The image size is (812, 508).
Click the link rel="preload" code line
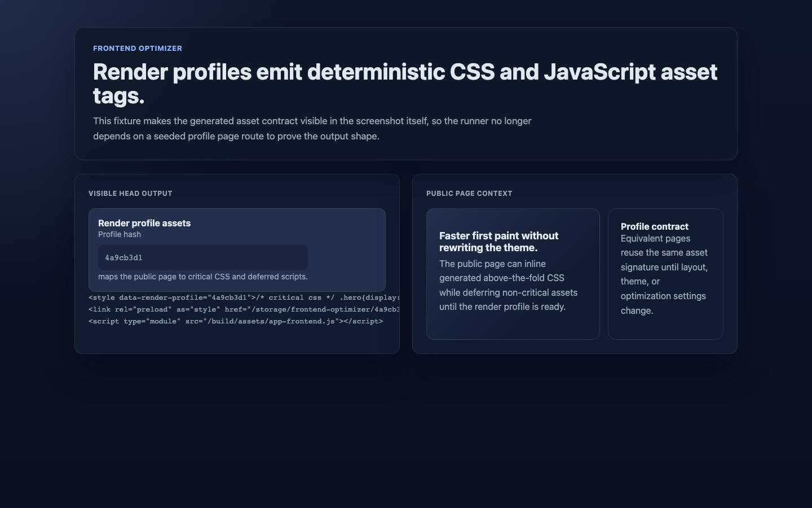pyautogui.click(x=244, y=309)
